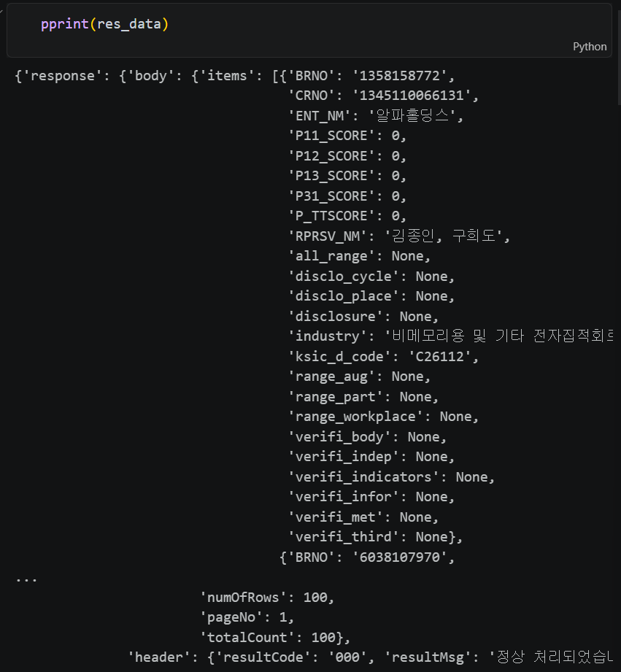This screenshot has width=621, height=672.
Task: Click the 'numOfRows' value 100
Action: click(x=315, y=598)
